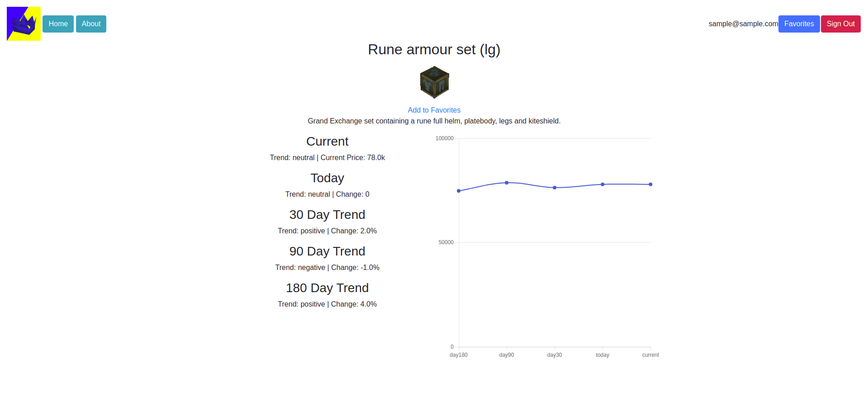868x402 pixels.
Task: Click the 100000 y-axis label
Action: pyautogui.click(x=444, y=138)
